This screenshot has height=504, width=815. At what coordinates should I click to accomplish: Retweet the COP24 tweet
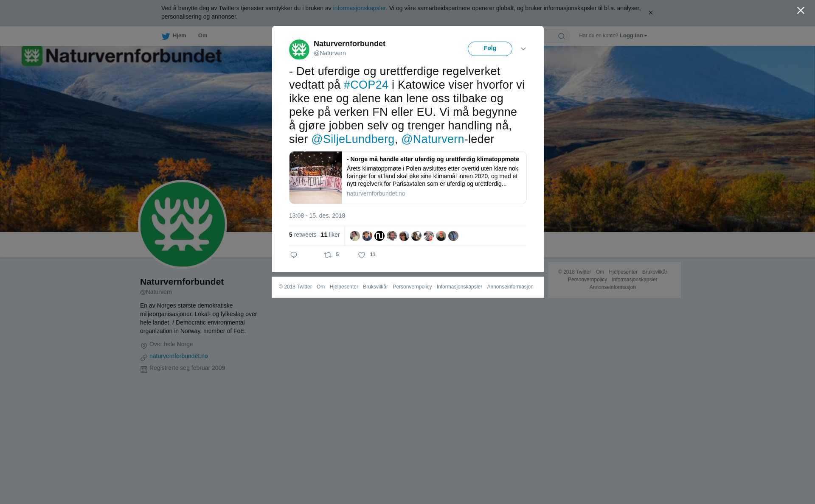(328, 255)
